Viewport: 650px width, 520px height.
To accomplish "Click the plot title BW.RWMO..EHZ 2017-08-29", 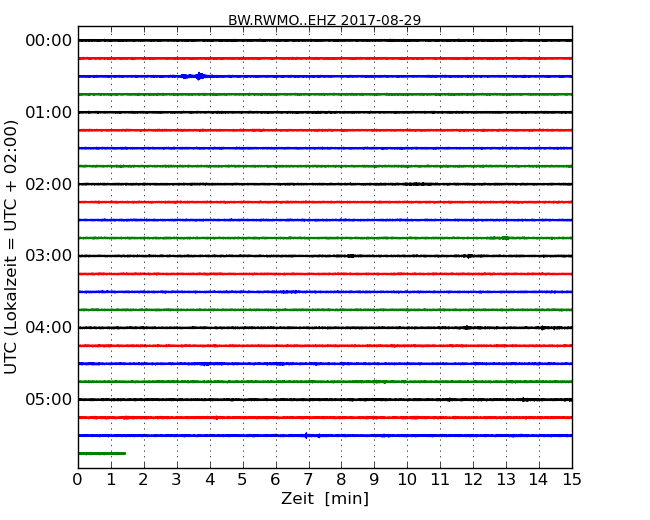I will pos(325,20).
